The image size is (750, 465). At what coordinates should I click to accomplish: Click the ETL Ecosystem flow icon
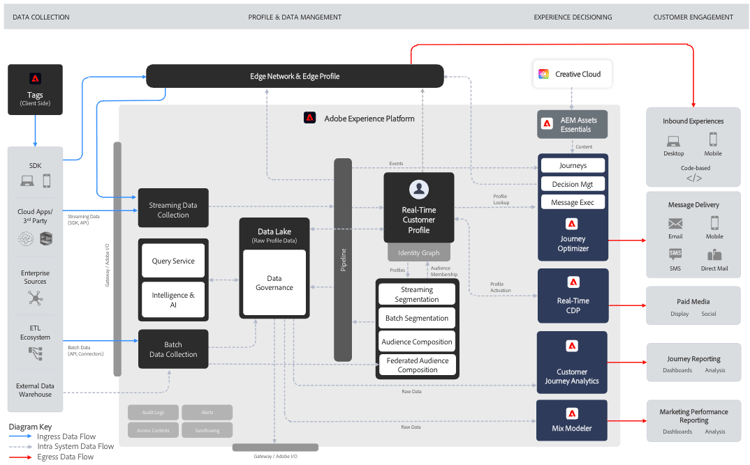[x=35, y=353]
